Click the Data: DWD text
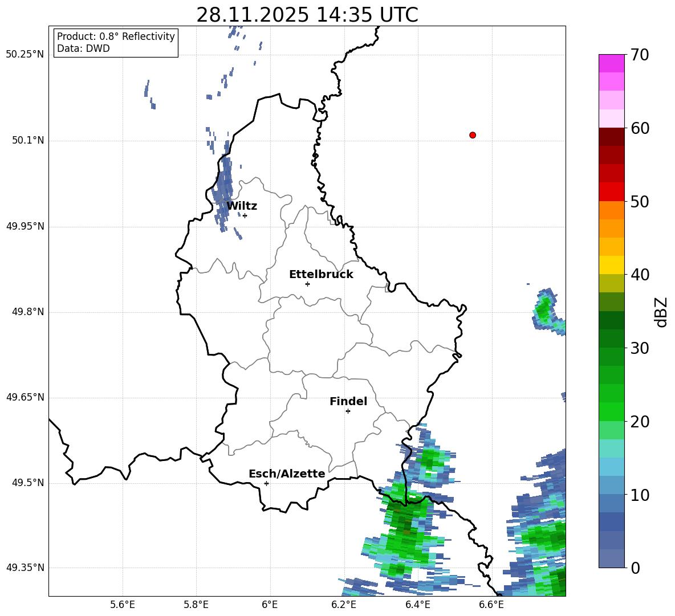The image size is (675, 616). 83,48
